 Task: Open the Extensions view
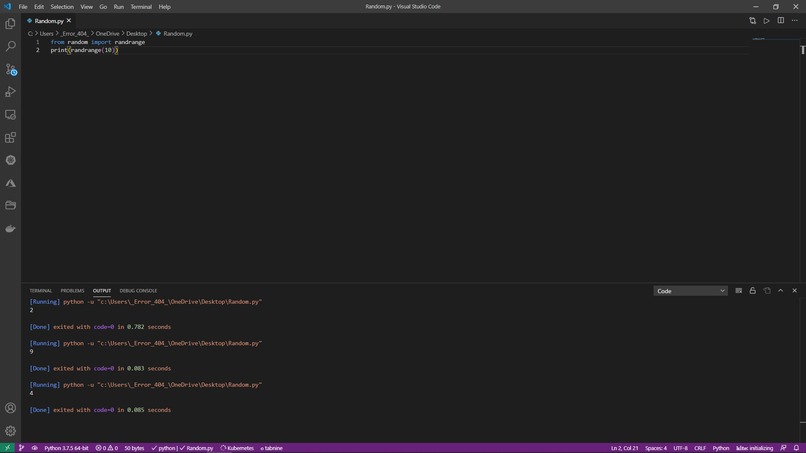coord(10,137)
